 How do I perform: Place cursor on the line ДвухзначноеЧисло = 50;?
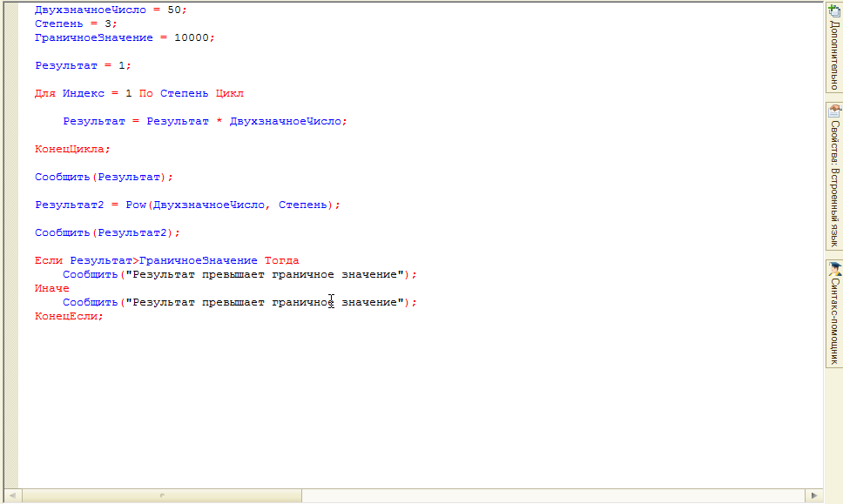[x=111, y=10]
